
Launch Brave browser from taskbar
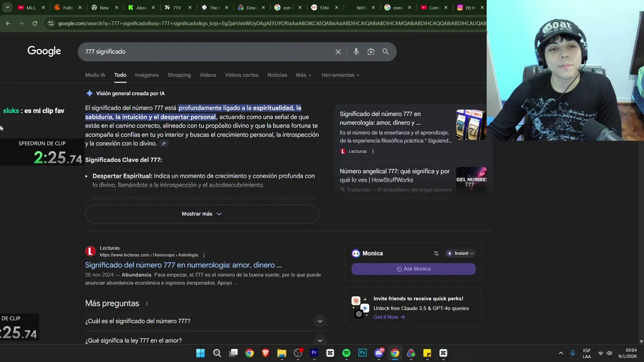pos(265,353)
